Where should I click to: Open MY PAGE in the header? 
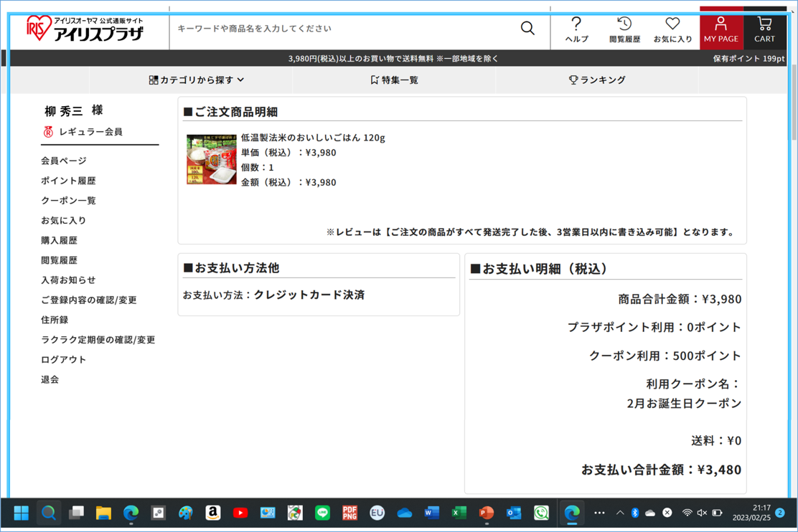(720, 30)
